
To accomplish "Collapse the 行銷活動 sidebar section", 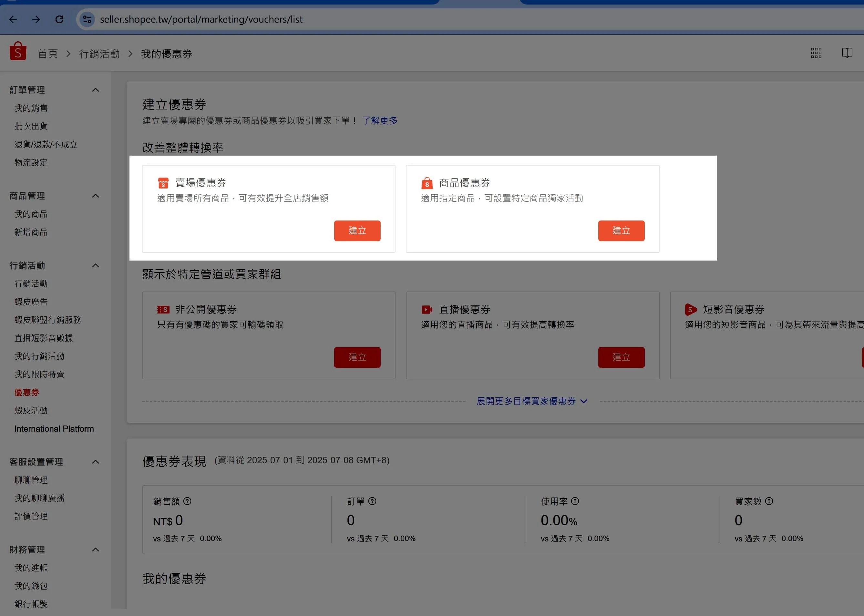I will (96, 265).
